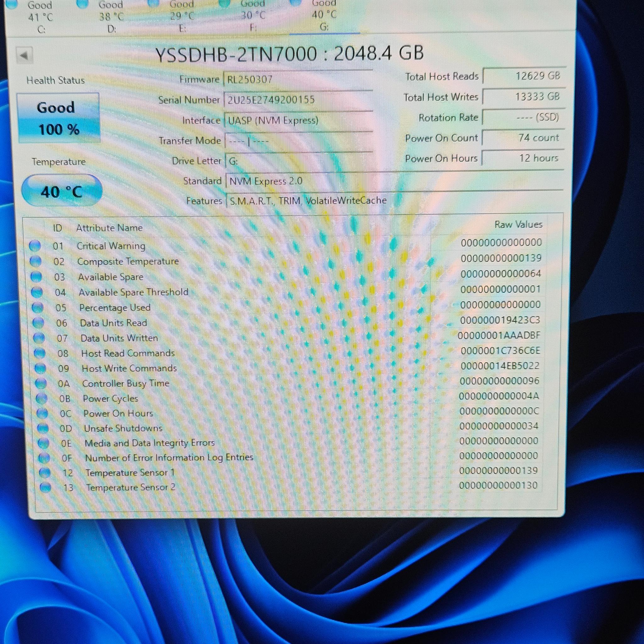Click status icon for Data Units Written row
644x644 pixels.
tap(39, 338)
